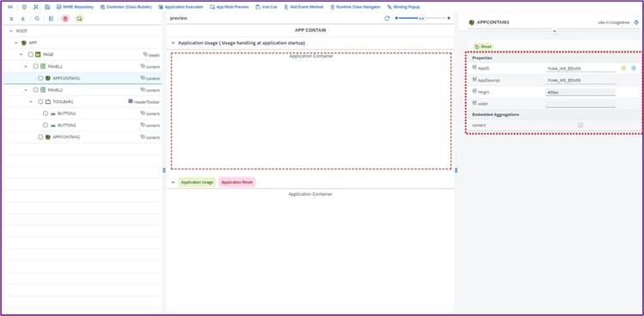Tick the APPCONTAIN2 checkbox

(x=40, y=137)
